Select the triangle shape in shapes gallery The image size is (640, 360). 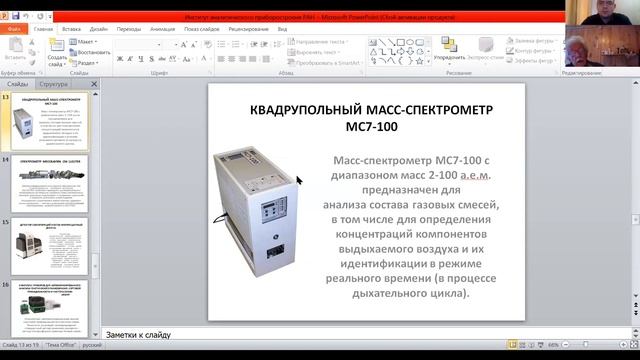373,52
